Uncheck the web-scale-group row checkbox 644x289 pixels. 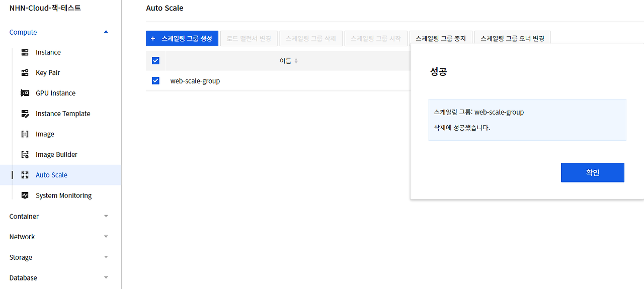tap(155, 80)
